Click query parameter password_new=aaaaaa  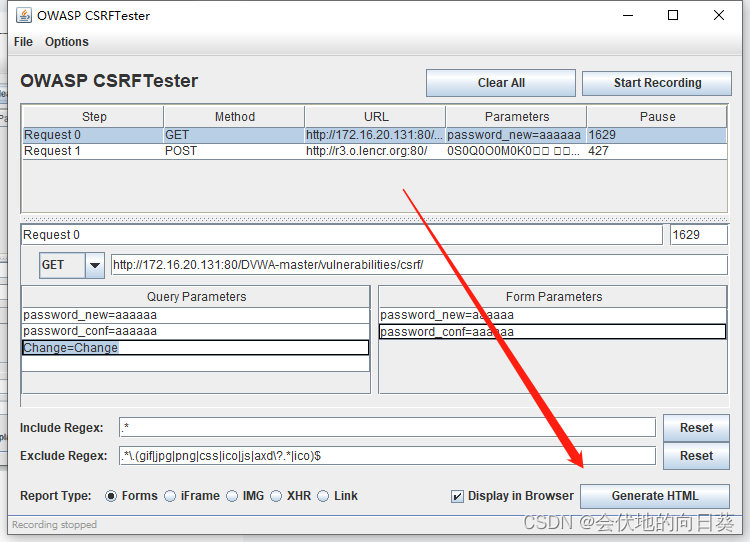tap(196, 315)
